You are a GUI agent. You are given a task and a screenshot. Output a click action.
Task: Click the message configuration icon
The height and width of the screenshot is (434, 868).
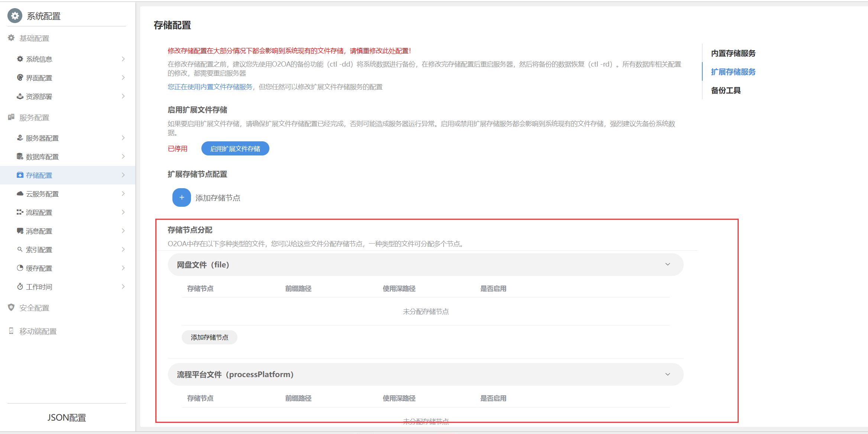(20, 231)
